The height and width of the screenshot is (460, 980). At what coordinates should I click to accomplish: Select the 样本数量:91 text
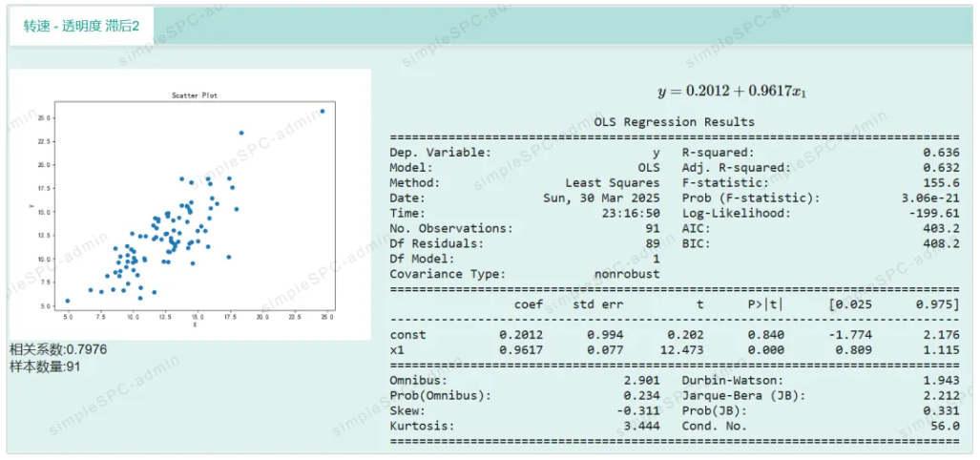pos(46,366)
